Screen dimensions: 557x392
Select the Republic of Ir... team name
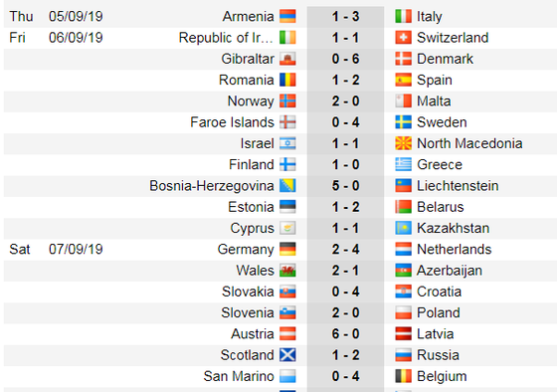[226, 38]
